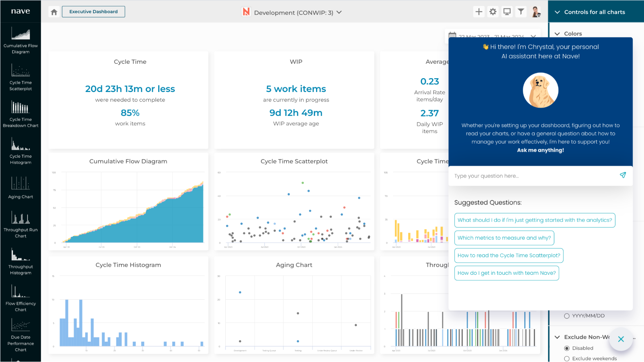Select the Aging Chart sidebar icon
This screenshot has width=644, height=362.
[21, 183]
